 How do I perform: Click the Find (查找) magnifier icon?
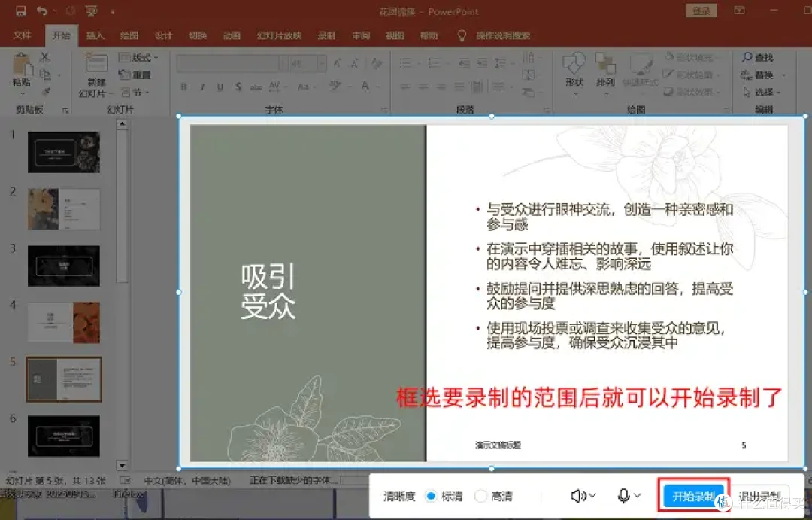coord(747,57)
